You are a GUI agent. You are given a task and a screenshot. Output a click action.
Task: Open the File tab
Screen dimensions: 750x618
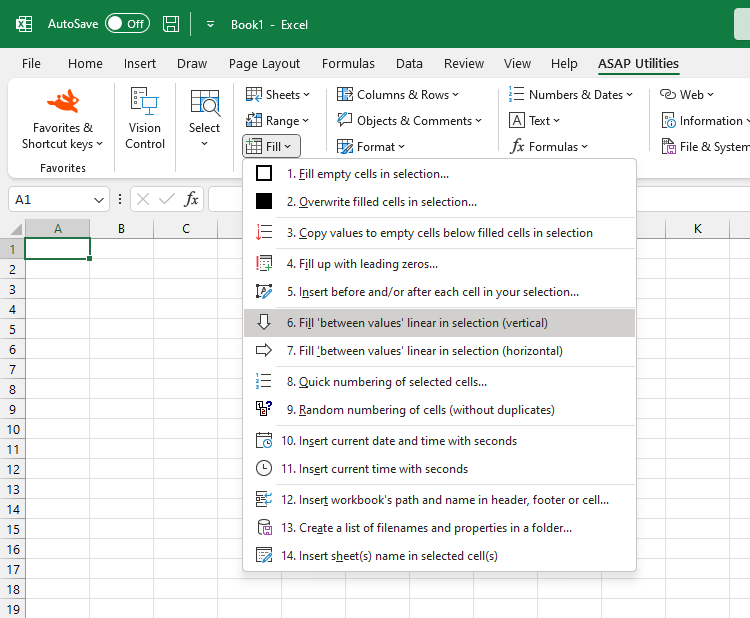(x=31, y=64)
